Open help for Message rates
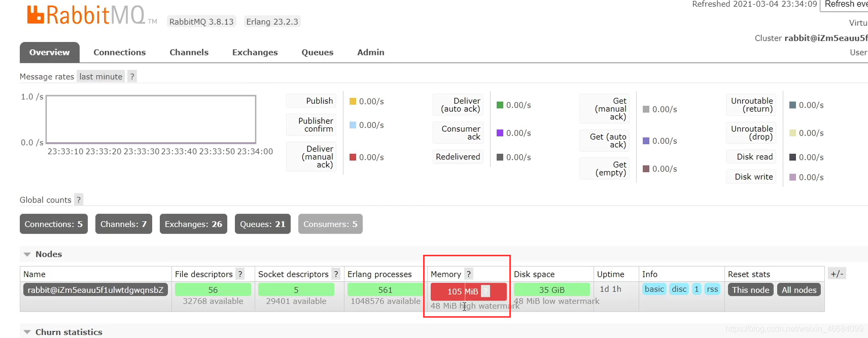This screenshot has height=338, width=868. point(132,76)
